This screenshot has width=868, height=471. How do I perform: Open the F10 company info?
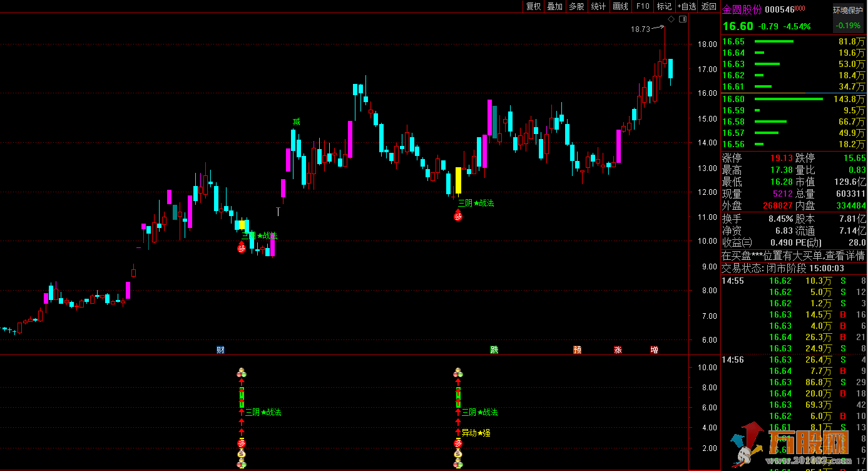point(642,6)
